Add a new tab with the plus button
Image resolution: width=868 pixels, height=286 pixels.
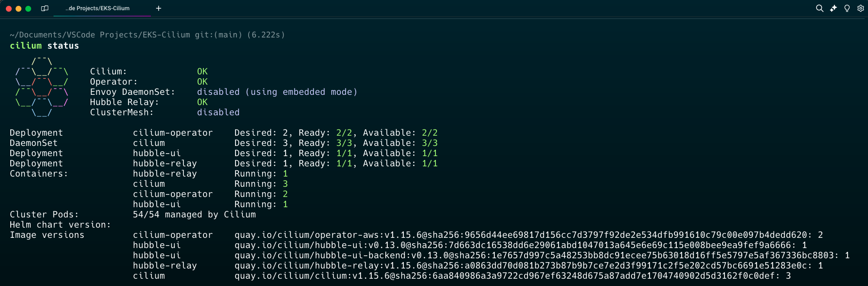[x=159, y=8]
